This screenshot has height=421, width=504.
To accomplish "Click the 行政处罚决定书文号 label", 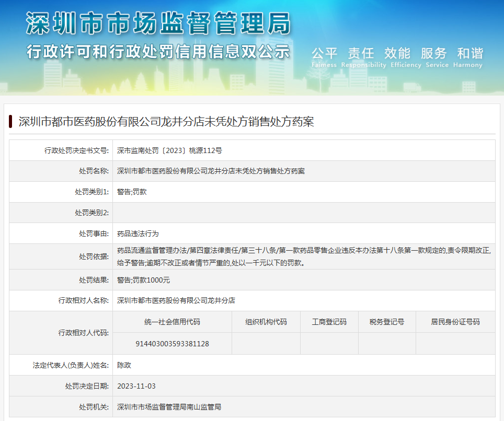I will 76,150.
